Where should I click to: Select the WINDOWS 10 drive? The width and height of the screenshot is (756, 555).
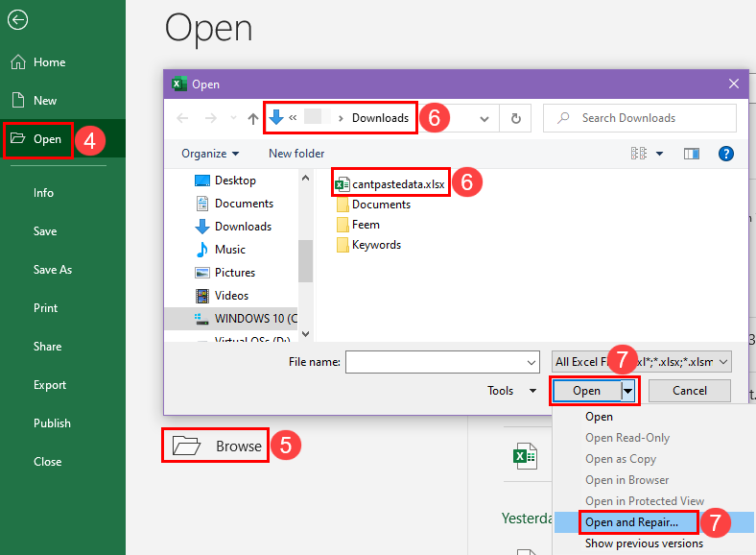point(231,319)
